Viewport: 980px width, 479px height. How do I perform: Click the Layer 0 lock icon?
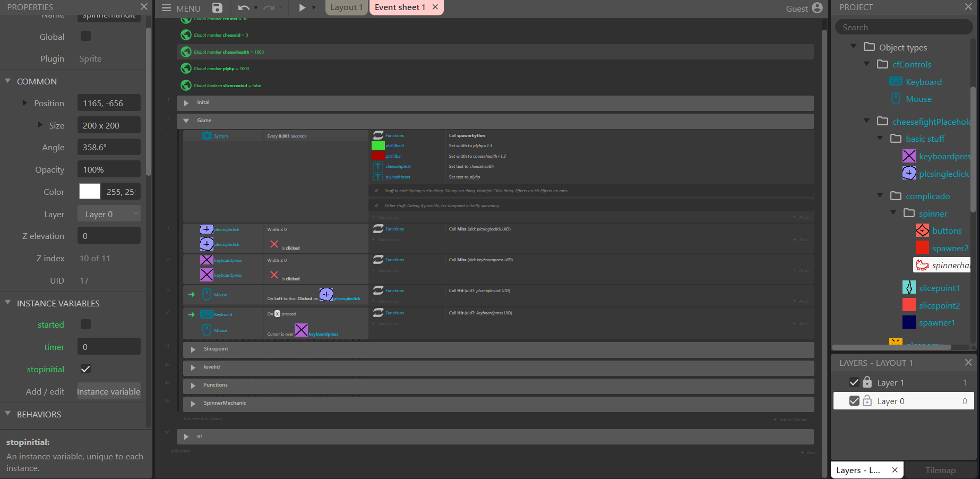coord(867,401)
